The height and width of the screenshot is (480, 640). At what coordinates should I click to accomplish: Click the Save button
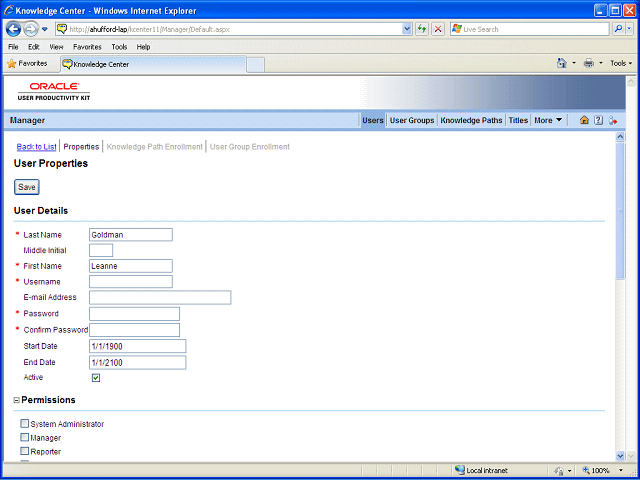click(27, 187)
